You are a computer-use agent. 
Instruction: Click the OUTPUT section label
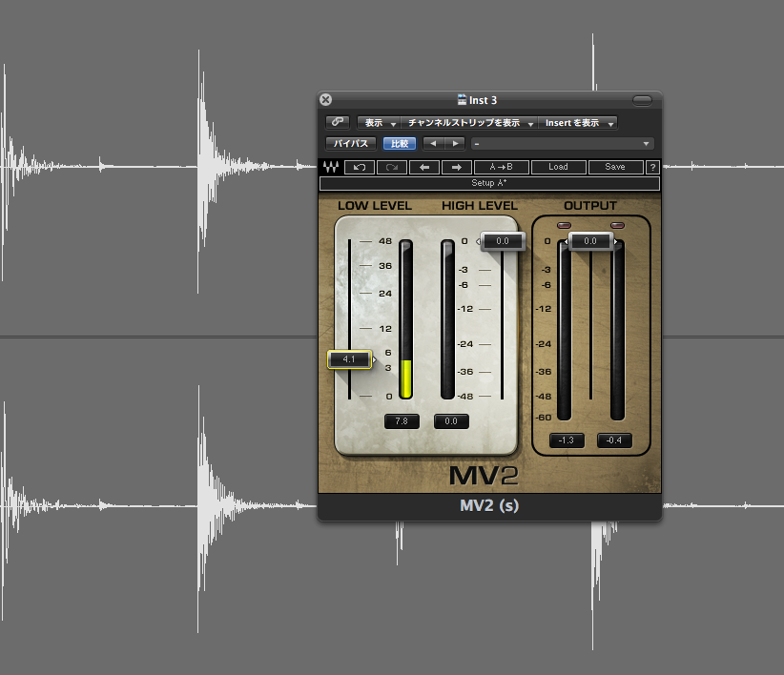tap(590, 205)
